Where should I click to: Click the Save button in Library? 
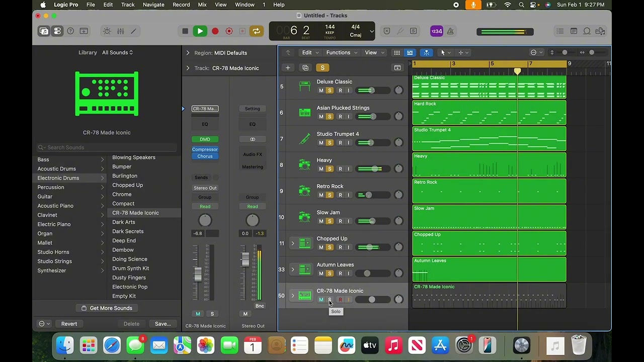(x=163, y=324)
